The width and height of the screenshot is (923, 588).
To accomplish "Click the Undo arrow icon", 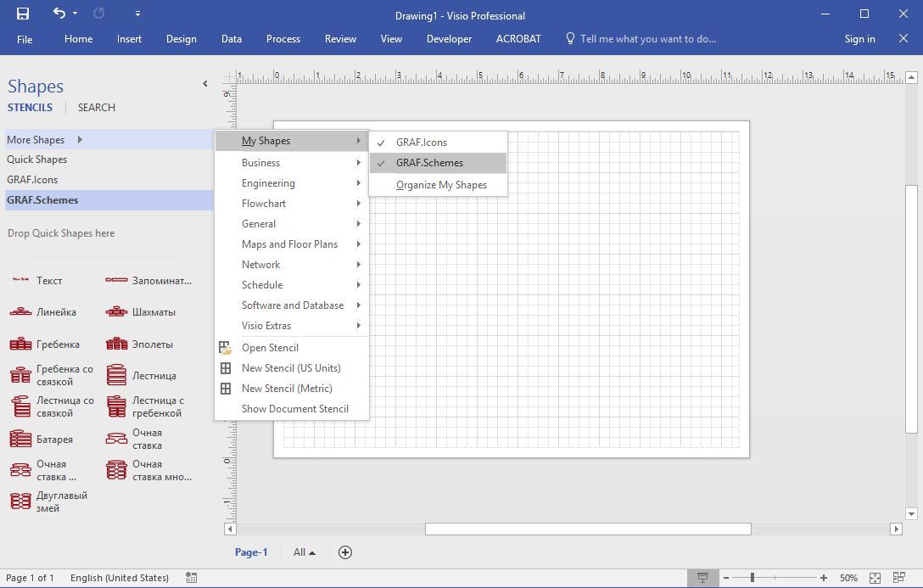I will click(59, 14).
